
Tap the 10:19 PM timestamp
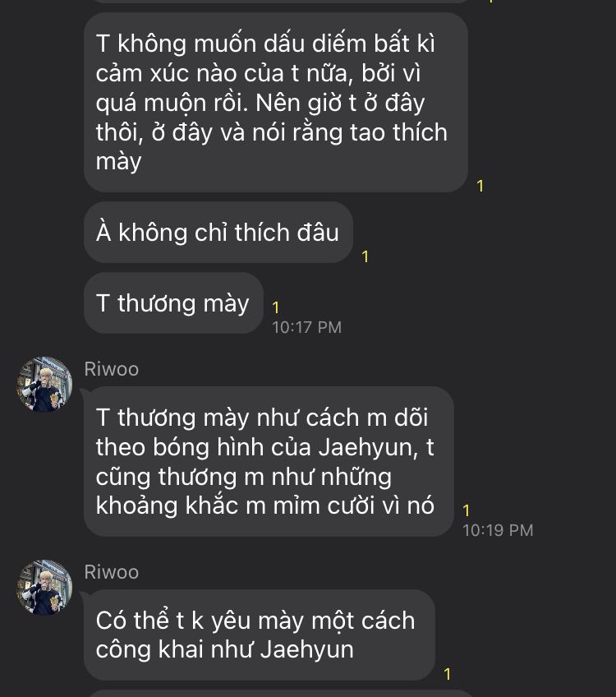click(x=498, y=530)
